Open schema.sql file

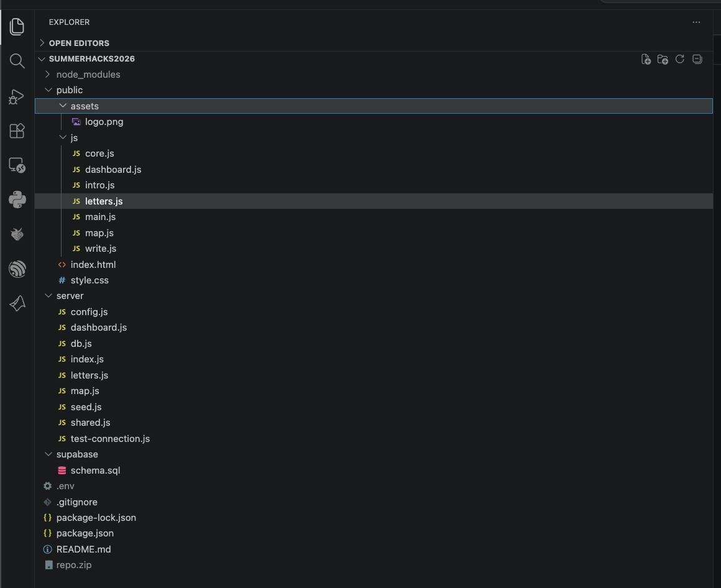pyautogui.click(x=95, y=471)
